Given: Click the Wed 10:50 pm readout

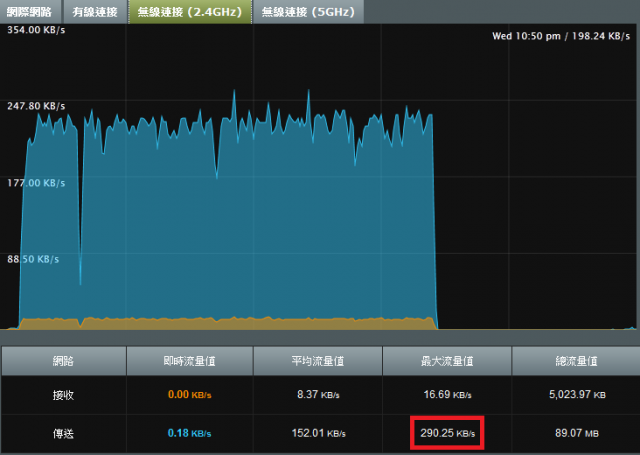Looking at the screenshot, I should pos(561,36).
